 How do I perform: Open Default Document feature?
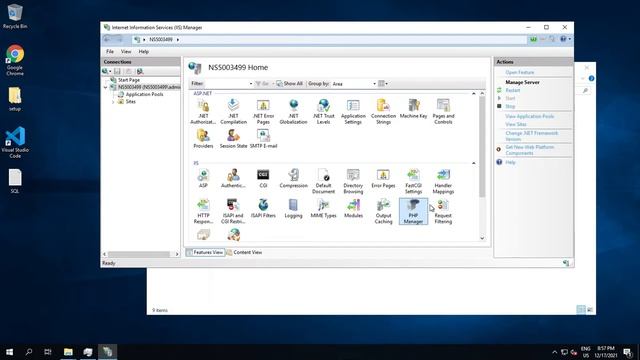tap(323, 181)
